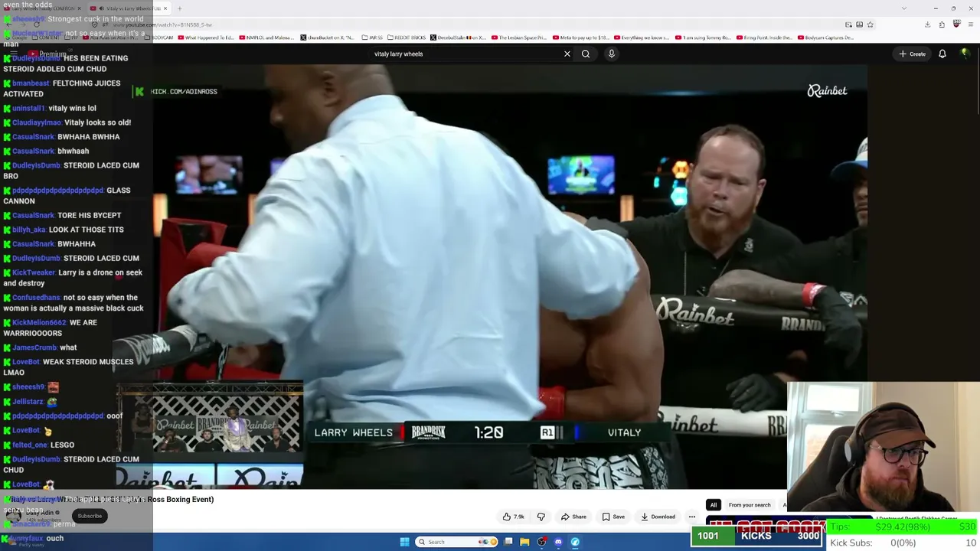The width and height of the screenshot is (980, 551).
Task: Like the video with thumbs up
Action: click(514, 517)
